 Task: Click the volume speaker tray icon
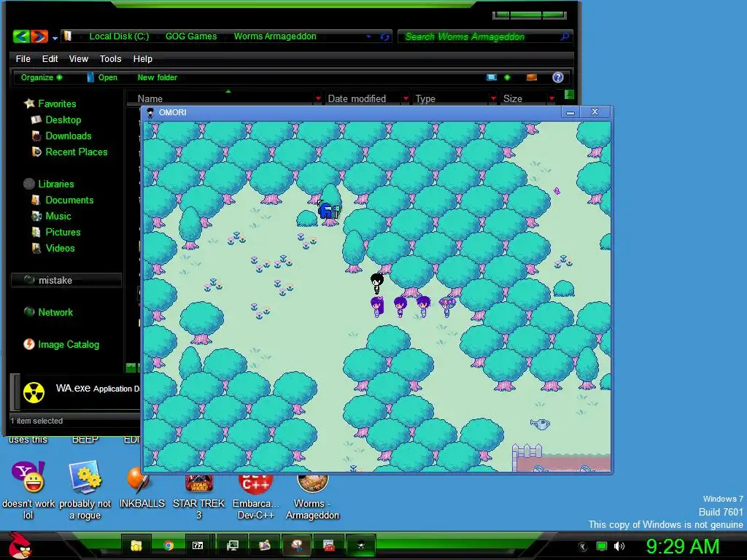[x=619, y=547]
